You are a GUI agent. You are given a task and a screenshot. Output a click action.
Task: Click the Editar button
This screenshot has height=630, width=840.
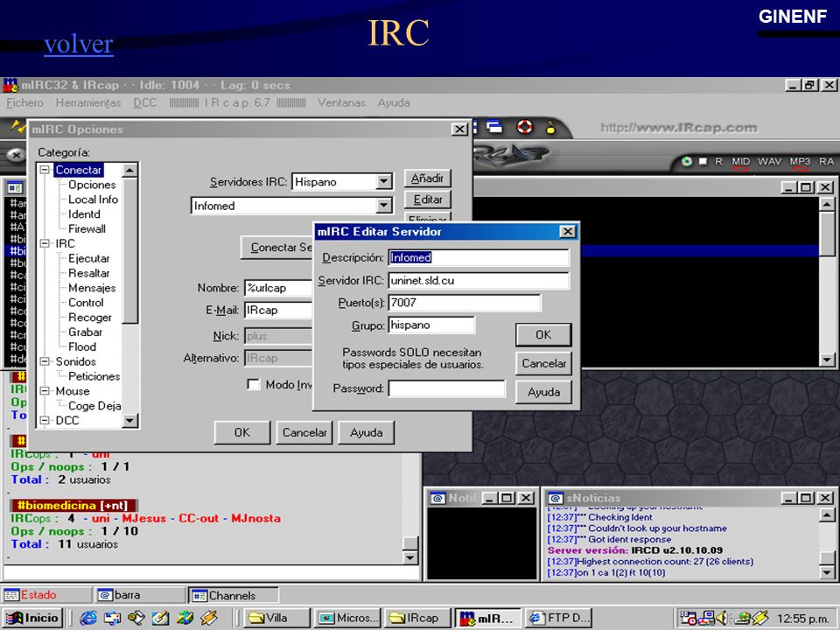[428, 199]
